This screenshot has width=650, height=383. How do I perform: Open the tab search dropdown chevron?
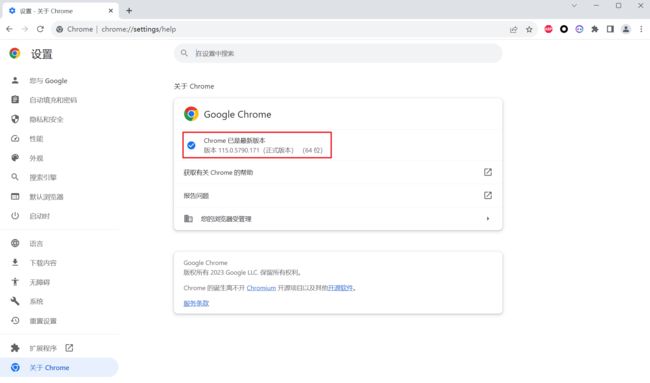click(574, 6)
